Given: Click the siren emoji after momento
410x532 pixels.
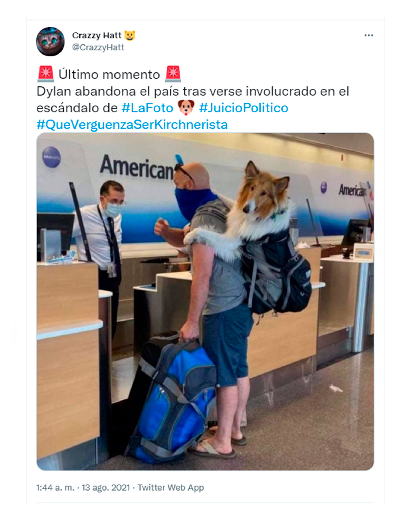Looking at the screenshot, I should (173, 74).
